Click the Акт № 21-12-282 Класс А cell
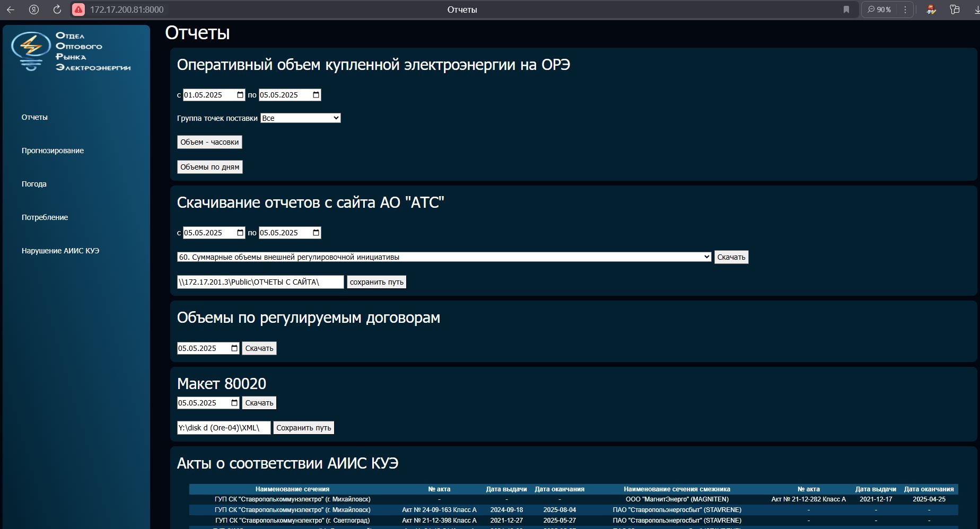This screenshot has height=529, width=980. (809, 499)
